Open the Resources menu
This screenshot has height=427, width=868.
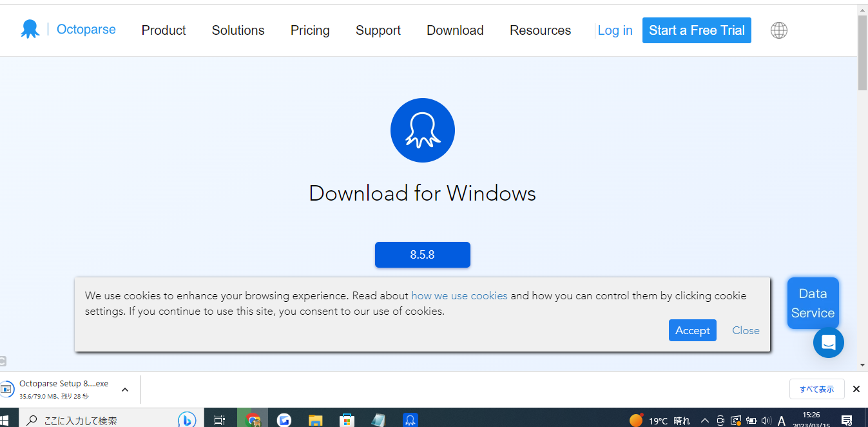click(x=540, y=30)
